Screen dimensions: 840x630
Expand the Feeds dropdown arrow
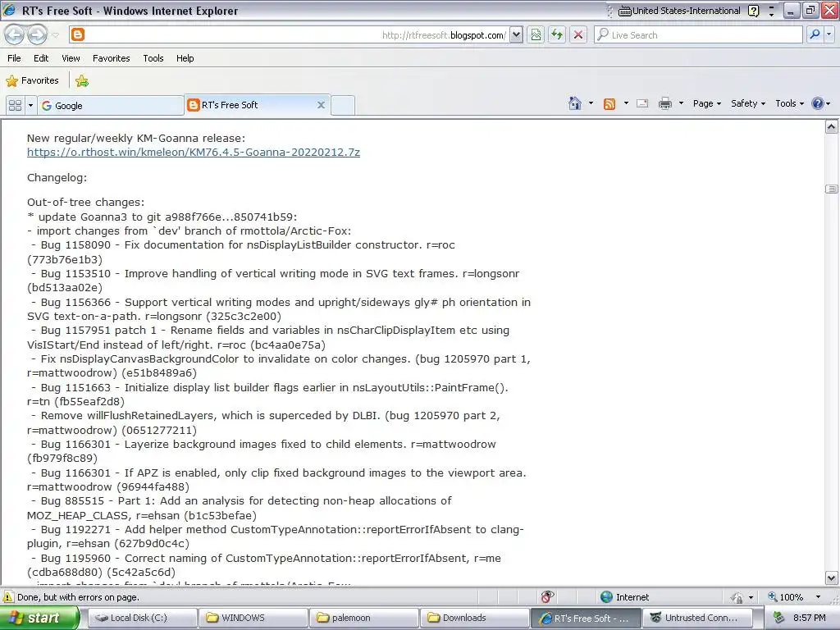pos(626,103)
